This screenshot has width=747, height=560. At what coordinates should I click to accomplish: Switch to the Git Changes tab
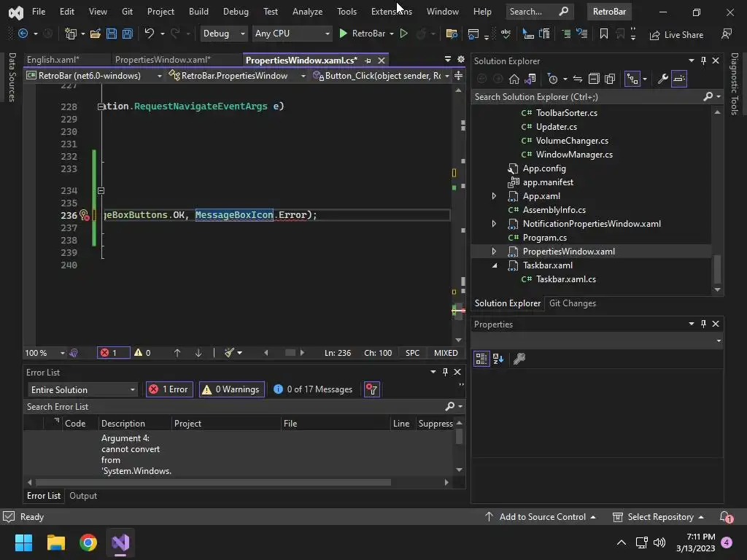[x=573, y=303]
